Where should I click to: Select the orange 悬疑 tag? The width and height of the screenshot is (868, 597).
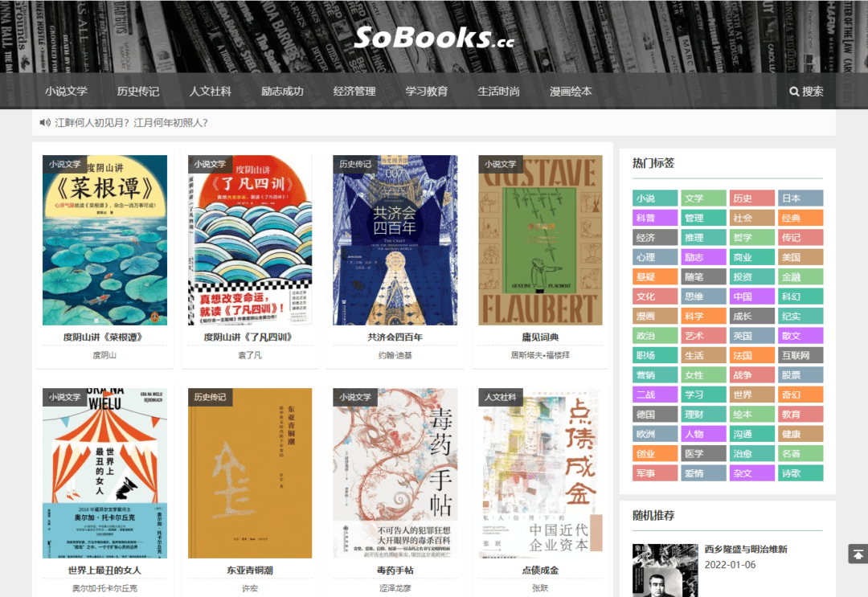click(655, 276)
